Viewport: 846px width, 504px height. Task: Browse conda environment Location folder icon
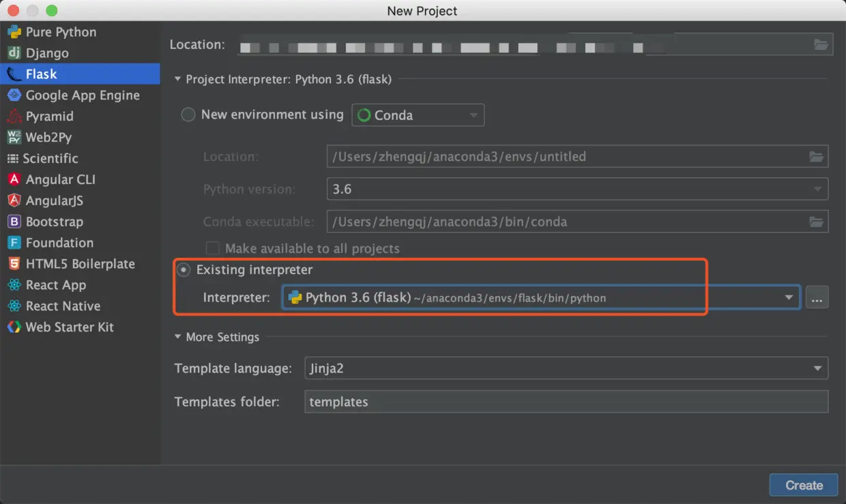pos(817,157)
